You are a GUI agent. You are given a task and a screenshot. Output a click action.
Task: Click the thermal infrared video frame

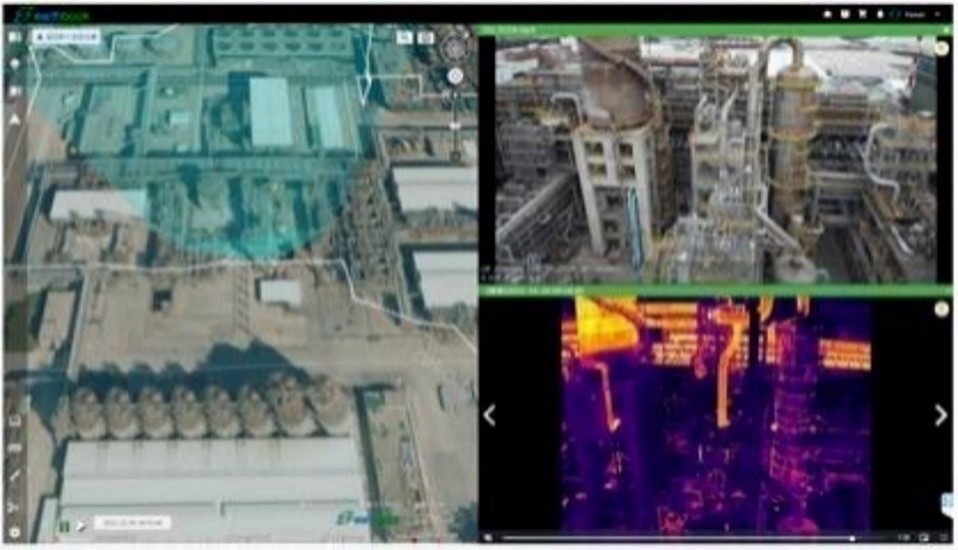coord(716,414)
